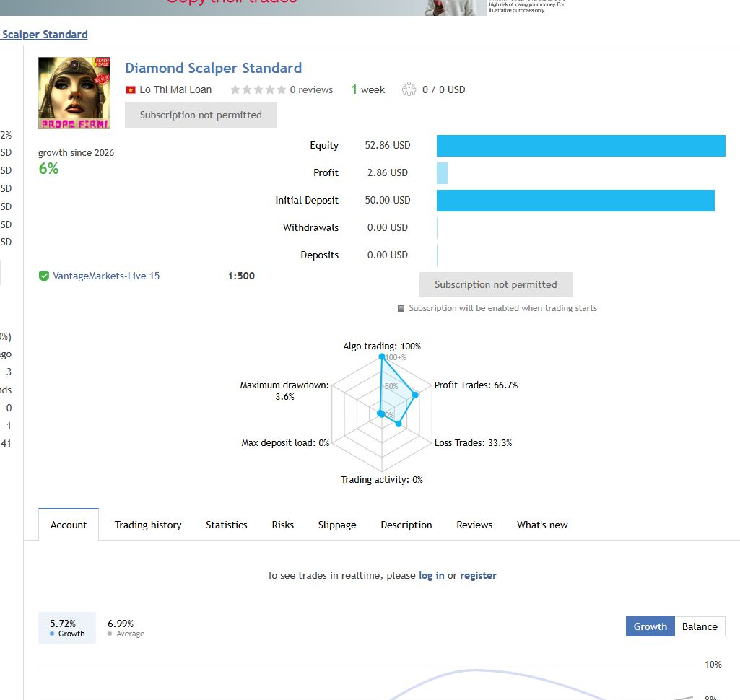Open the Statistics tab
740x700 pixels.
(x=226, y=525)
